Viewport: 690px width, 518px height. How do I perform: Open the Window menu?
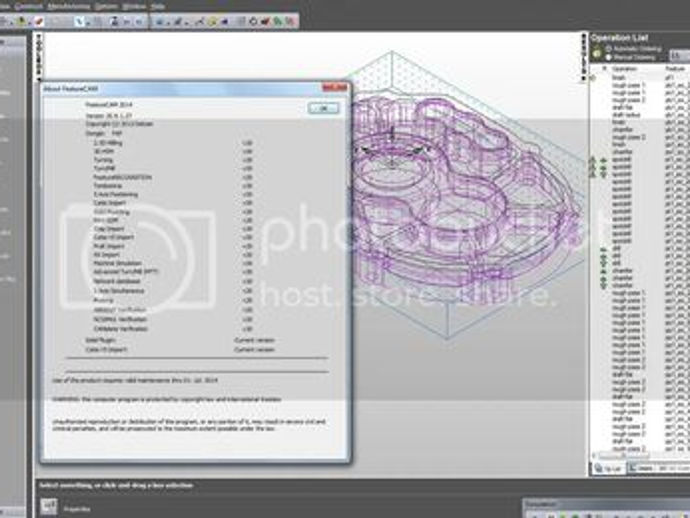tap(134, 7)
